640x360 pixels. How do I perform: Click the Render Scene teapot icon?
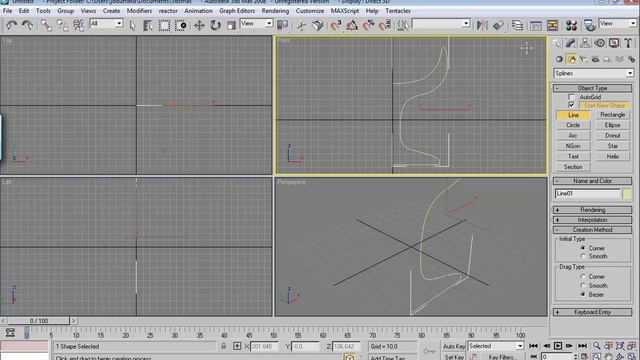[590, 25]
